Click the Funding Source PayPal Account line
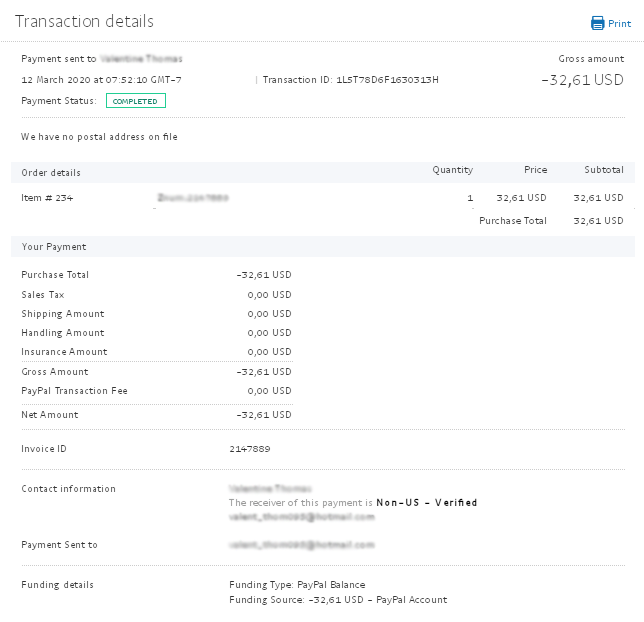The image size is (644, 622). pyautogui.click(x=338, y=600)
